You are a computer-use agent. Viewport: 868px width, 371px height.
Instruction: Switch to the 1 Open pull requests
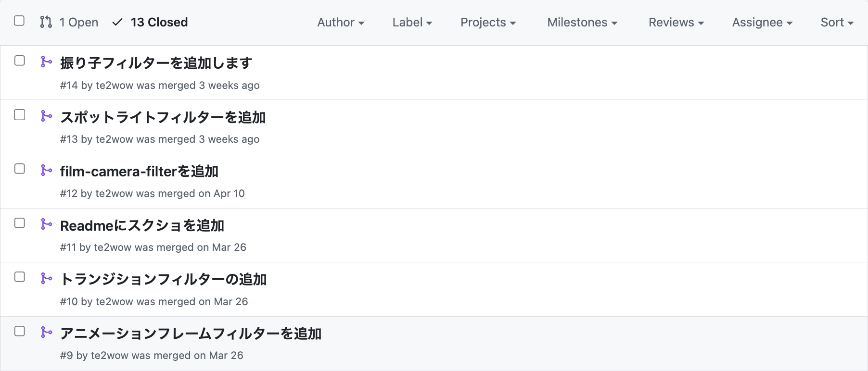[x=78, y=23]
